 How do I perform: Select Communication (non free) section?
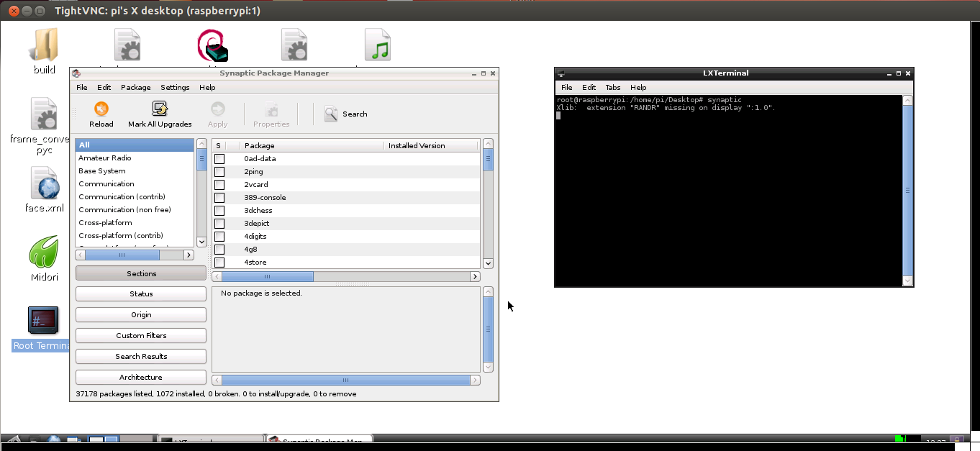click(135, 209)
